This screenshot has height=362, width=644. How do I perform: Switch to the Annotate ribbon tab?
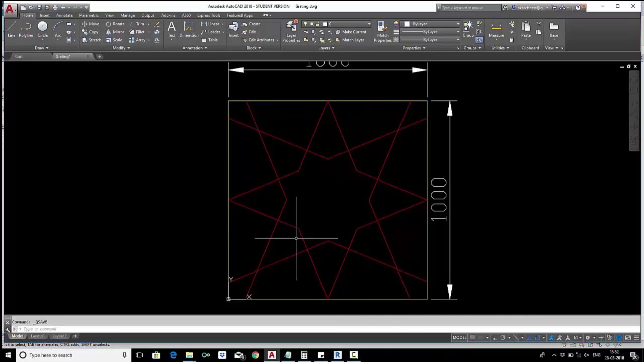[x=64, y=15]
